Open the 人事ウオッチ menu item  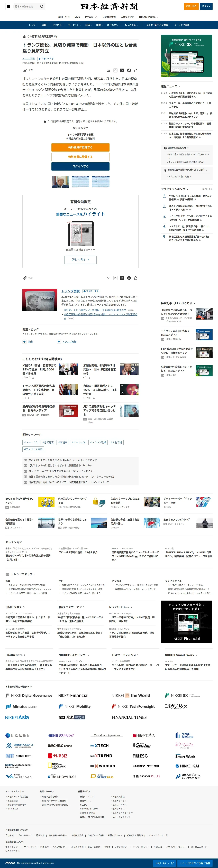[x=127, y=17]
